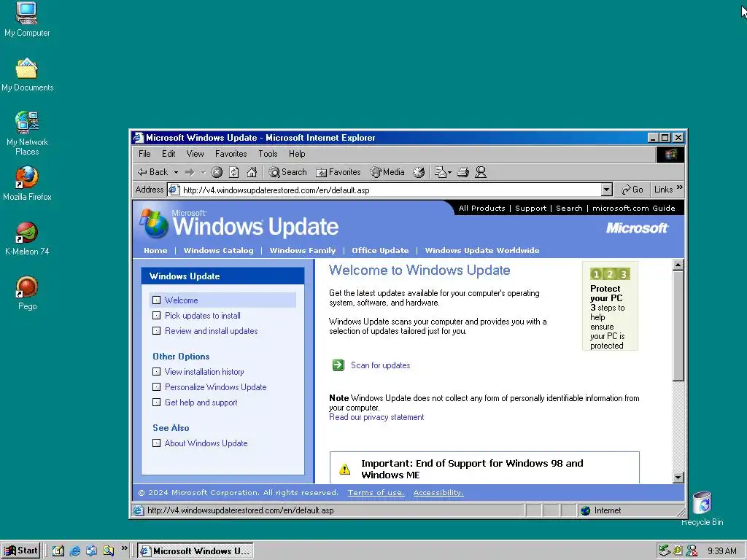Click the Forward arrow in IE toolbar
This screenshot has height=560, width=747.
190,172
